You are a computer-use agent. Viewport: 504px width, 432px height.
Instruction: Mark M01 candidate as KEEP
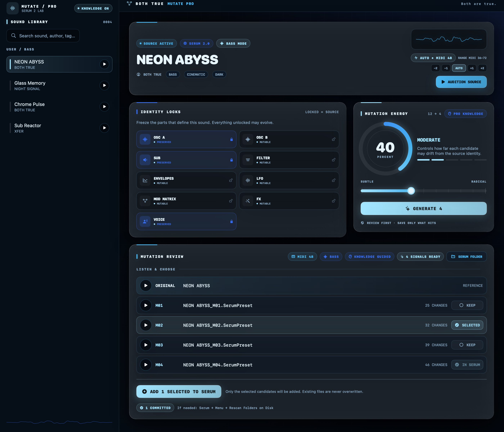tap(467, 305)
